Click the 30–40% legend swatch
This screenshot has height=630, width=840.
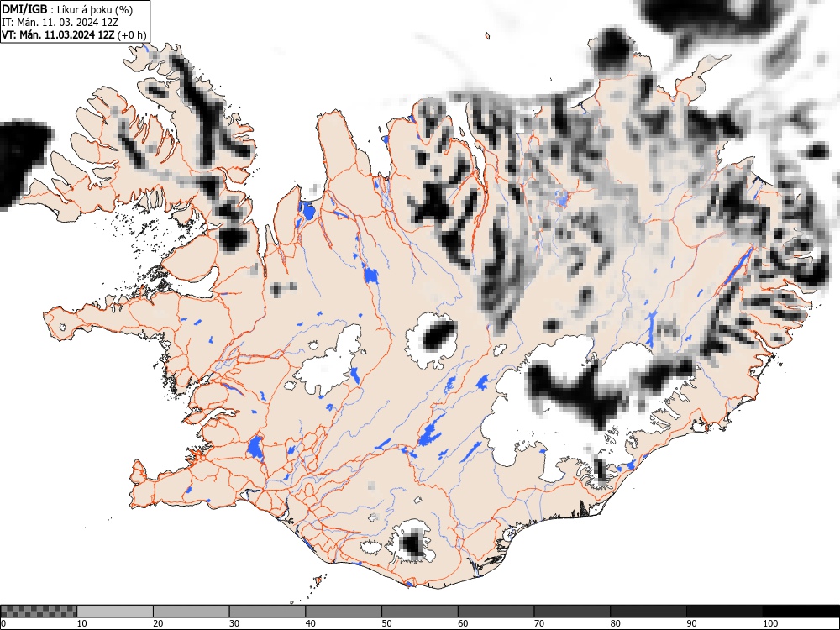267,612
